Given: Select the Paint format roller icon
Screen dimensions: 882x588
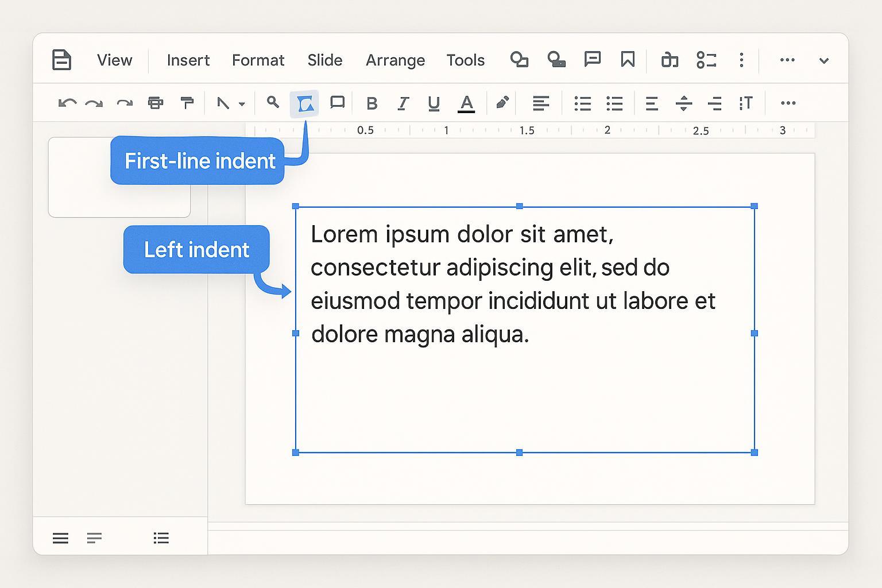Looking at the screenshot, I should tap(187, 103).
